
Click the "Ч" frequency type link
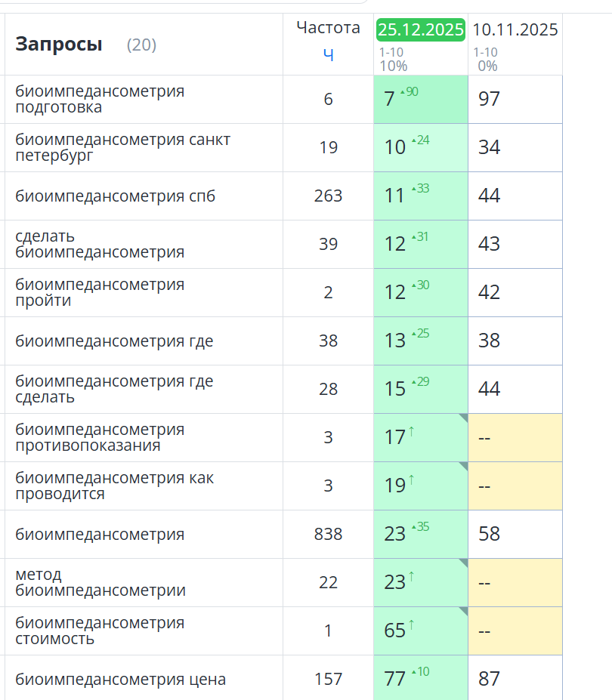click(x=328, y=54)
